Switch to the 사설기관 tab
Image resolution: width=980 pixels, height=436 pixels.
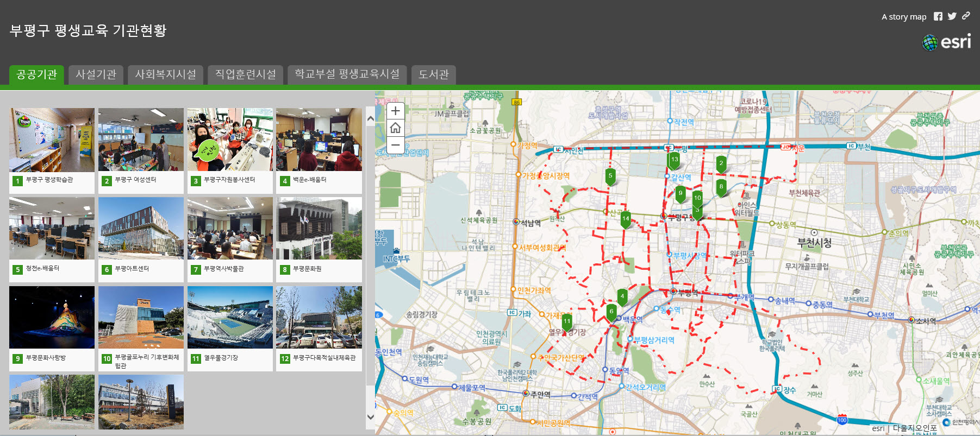click(x=96, y=74)
